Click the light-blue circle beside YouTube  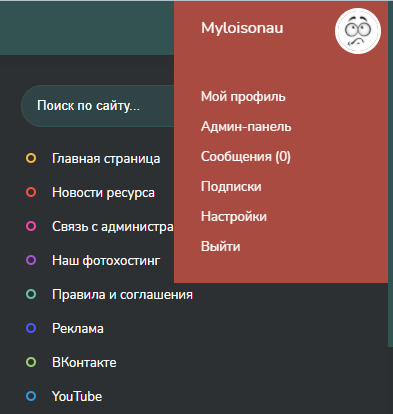[31, 396]
